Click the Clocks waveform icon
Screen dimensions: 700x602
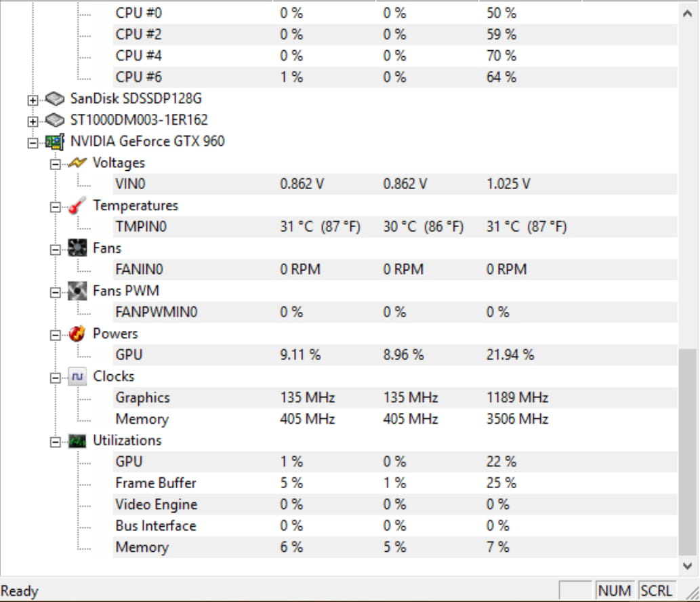[x=77, y=376]
